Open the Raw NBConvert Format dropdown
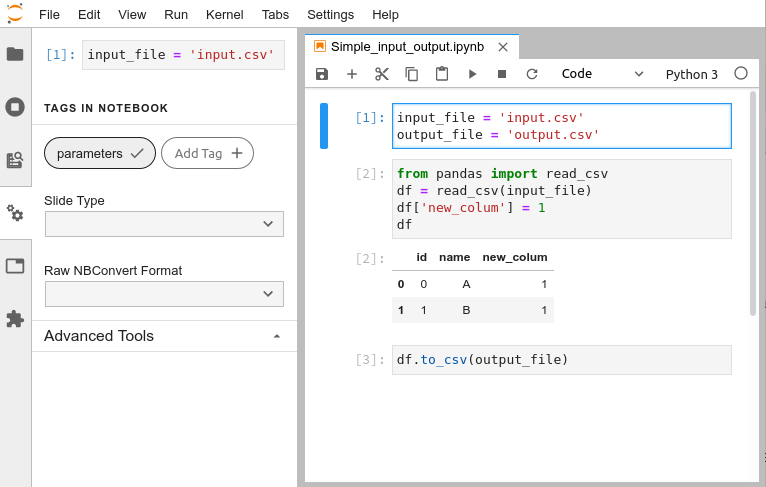Image resolution: width=766 pixels, height=487 pixels. tap(164, 294)
